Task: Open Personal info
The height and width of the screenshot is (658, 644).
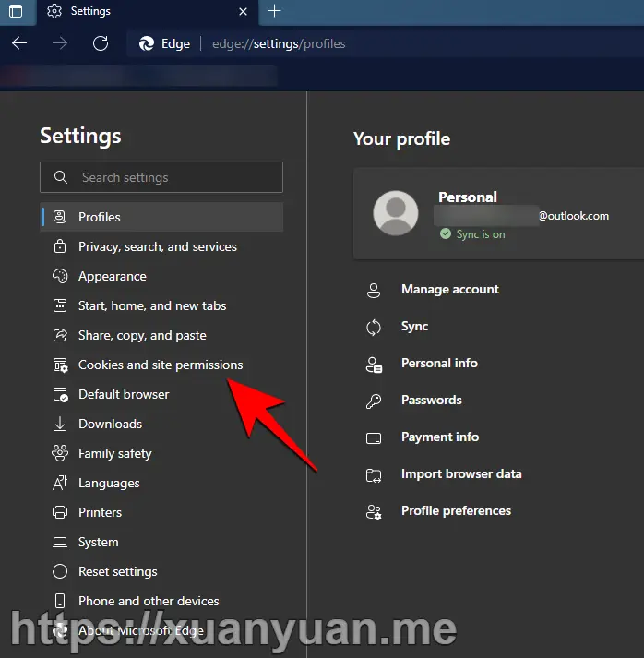Action: click(x=439, y=363)
